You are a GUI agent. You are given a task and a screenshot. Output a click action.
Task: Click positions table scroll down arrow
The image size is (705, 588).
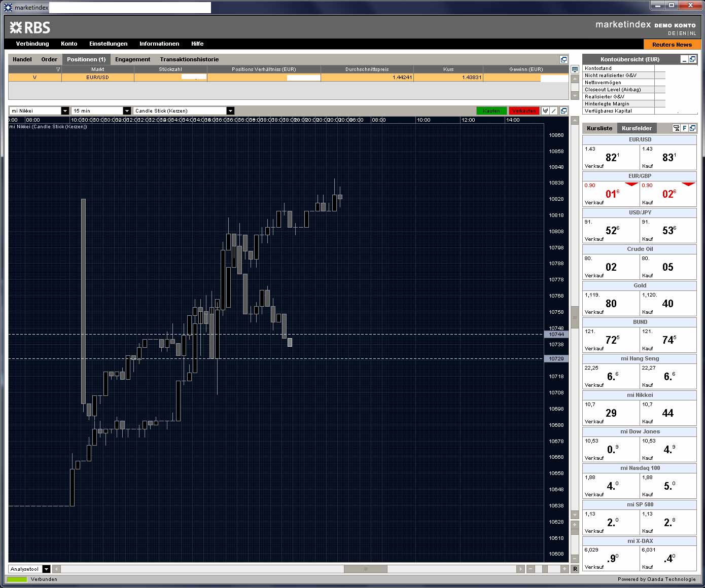coord(575,95)
